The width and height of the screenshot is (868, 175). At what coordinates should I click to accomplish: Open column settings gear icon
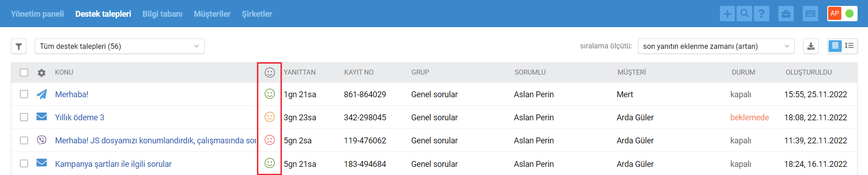(42, 72)
